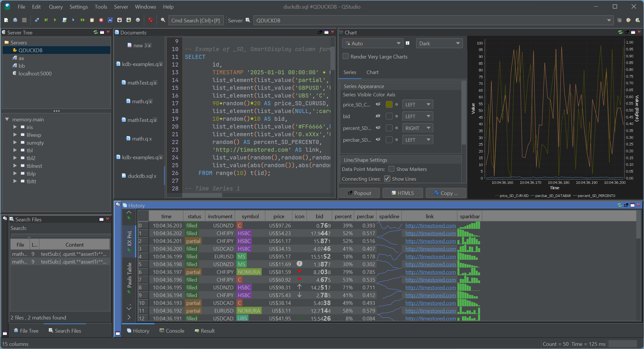Click the magnifier icon beside Cmd Search
The width and height of the screenshot is (644, 349).
point(163,20)
